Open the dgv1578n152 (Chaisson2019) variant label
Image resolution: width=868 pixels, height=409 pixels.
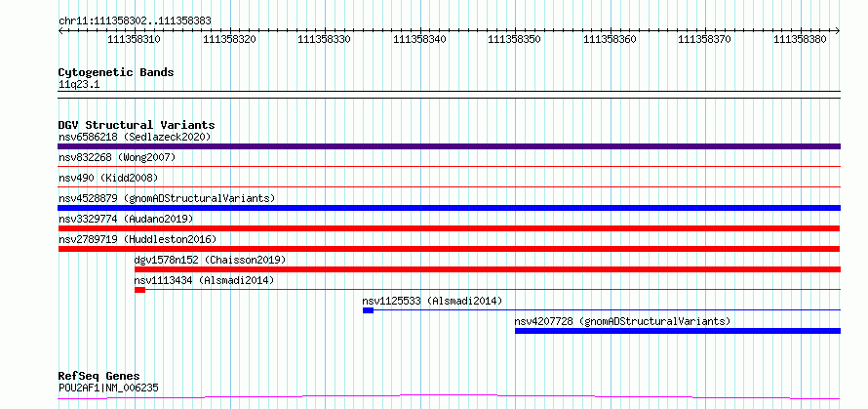point(210,260)
